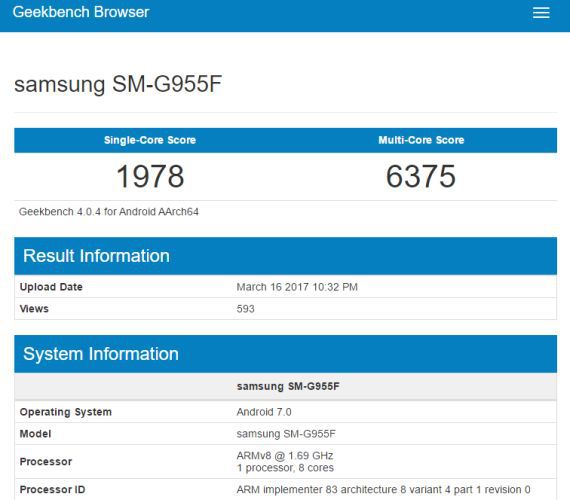Viewport: 570px width, 500px height.
Task: Click the Views row label
Action: 34,309
